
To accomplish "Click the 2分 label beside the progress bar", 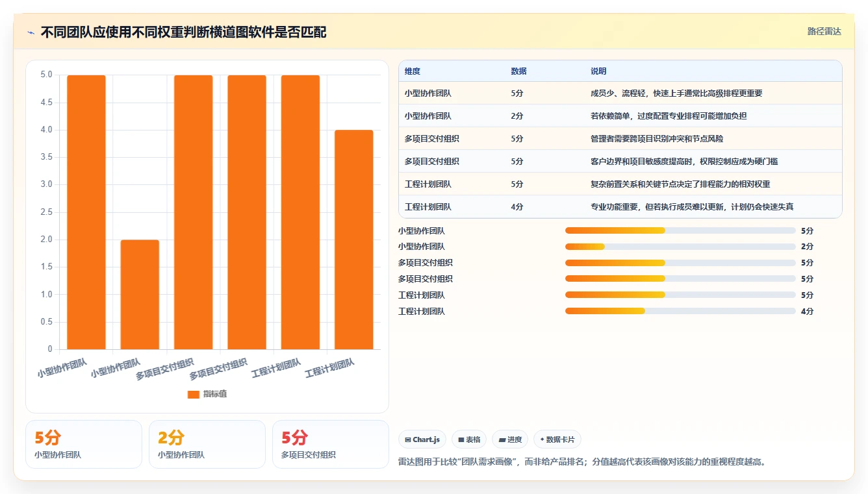I will point(807,247).
